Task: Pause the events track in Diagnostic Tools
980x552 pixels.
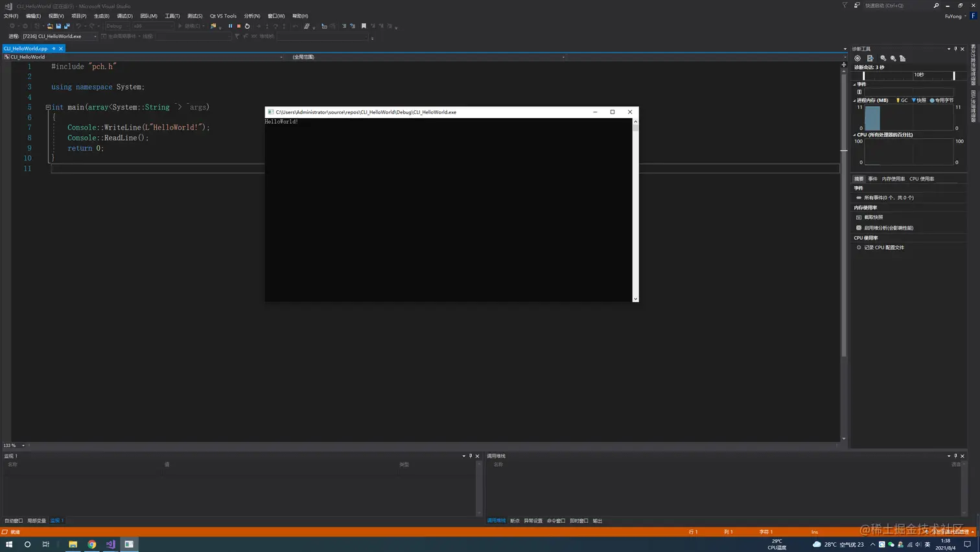Action: [x=859, y=92]
